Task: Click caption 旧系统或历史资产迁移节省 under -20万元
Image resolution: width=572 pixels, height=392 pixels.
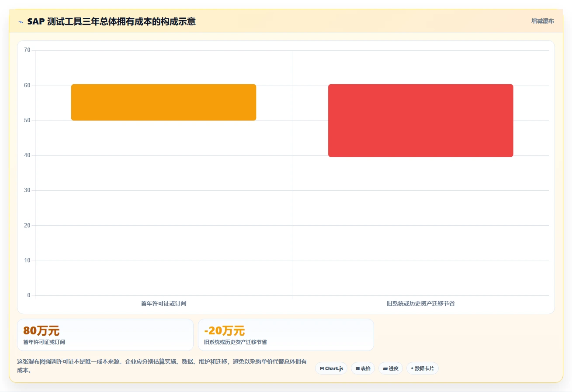Action: tap(236, 342)
